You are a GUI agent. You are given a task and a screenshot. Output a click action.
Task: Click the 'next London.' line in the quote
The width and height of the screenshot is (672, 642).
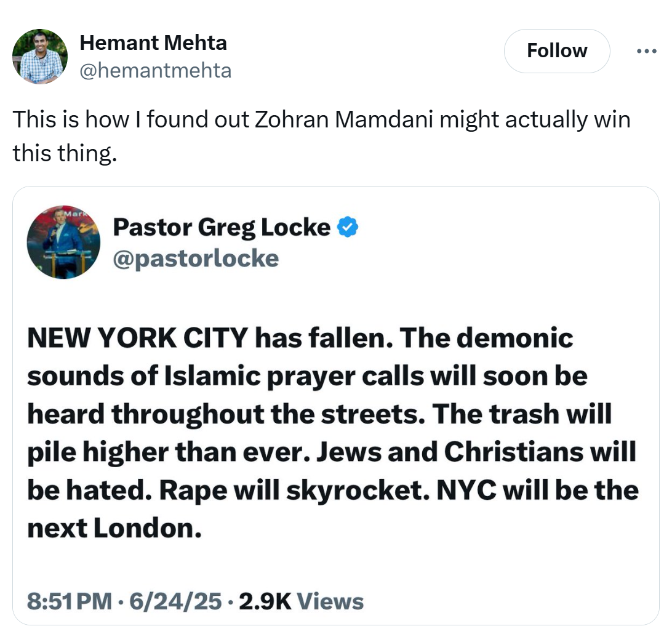coord(114,528)
